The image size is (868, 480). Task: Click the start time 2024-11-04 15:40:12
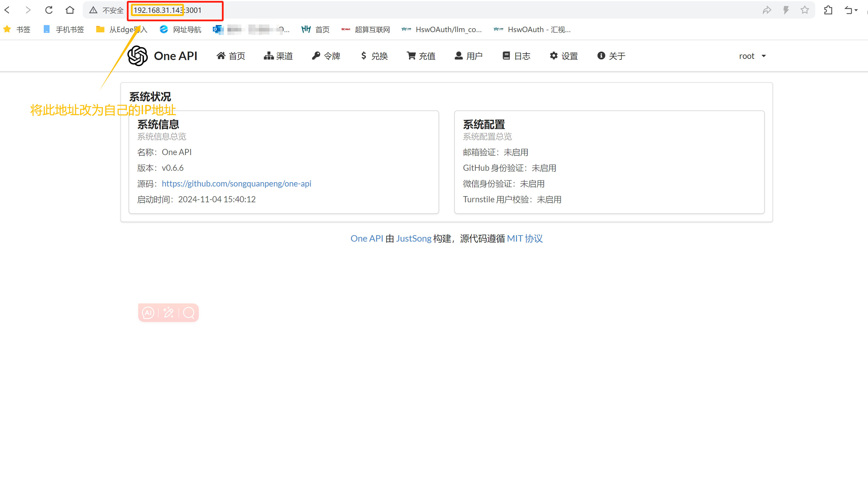pyautogui.click(x=217, y=199)
